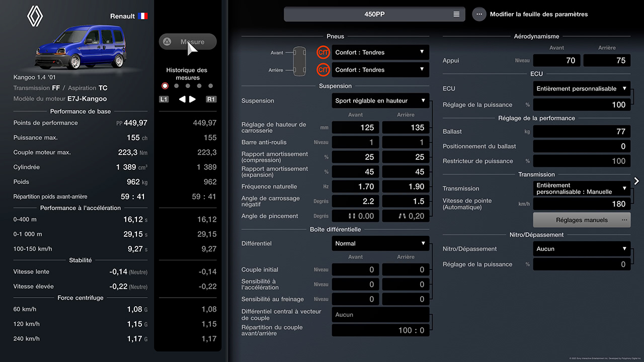Click the Renault diamond logo
The image size is (644, 362).
coord(35,16)
